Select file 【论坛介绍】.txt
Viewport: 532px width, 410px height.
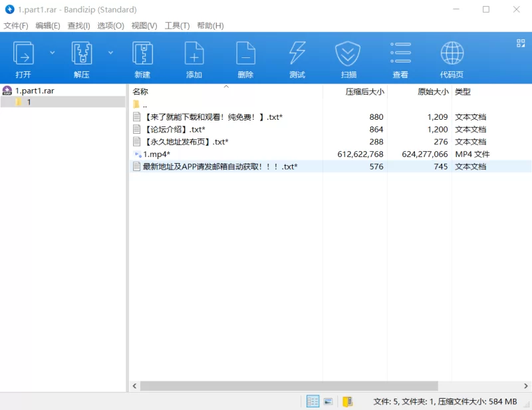176,129
